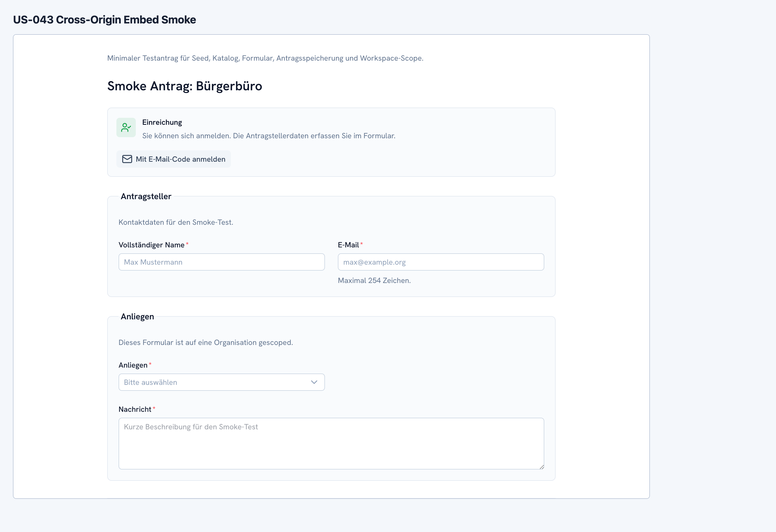
Task: Click the page title 'US-043 Cross-Origin Embed Smoke'
Action: click(x=105, y=20)
